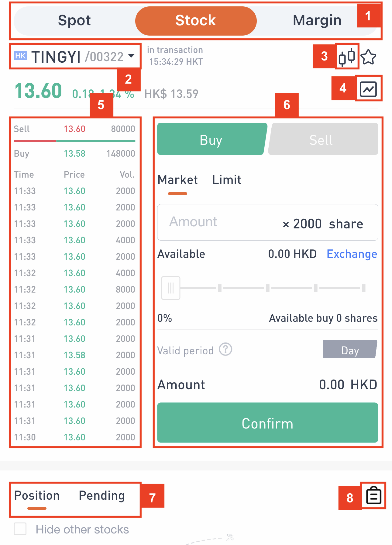Open the Day valid period selector
This screenshot has width=392, height=545.
[x=350, y=349]
